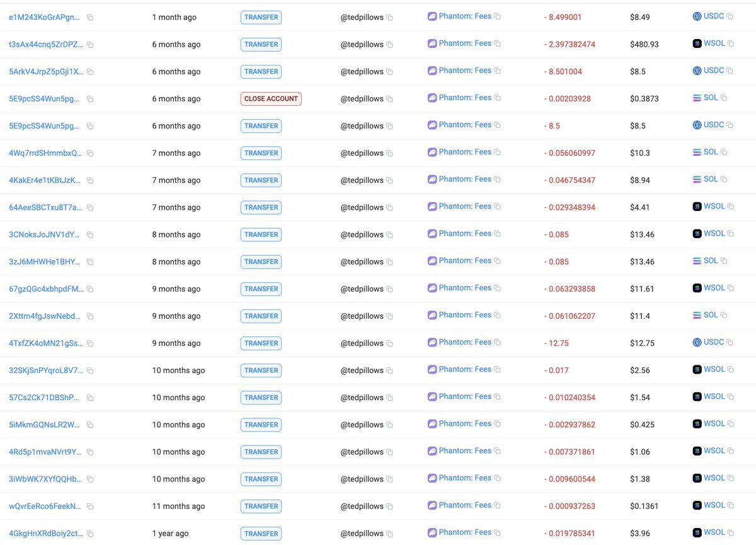This screenshot has width=756, height=545.
Task: Open transaction 4KakEr4e1tKBtJzK
Action: point(45,181)
